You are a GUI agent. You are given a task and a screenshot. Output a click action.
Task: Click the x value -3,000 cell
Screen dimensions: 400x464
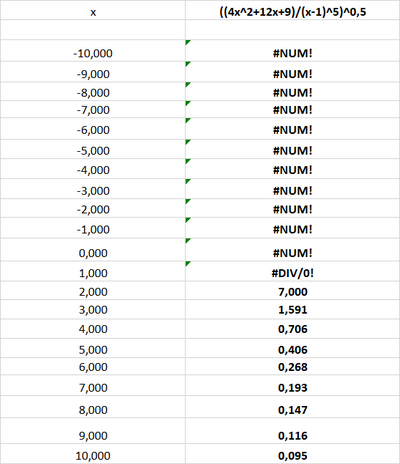(93, 189)
